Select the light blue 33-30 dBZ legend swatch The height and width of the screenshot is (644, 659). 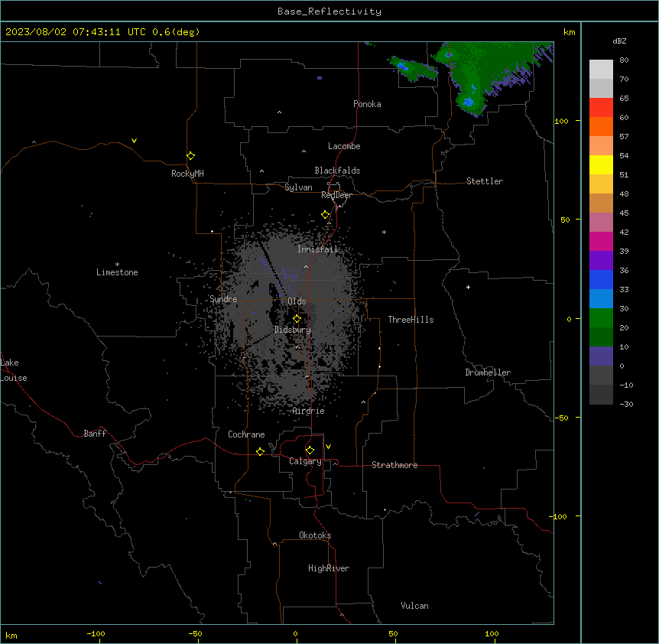point(601,298)
